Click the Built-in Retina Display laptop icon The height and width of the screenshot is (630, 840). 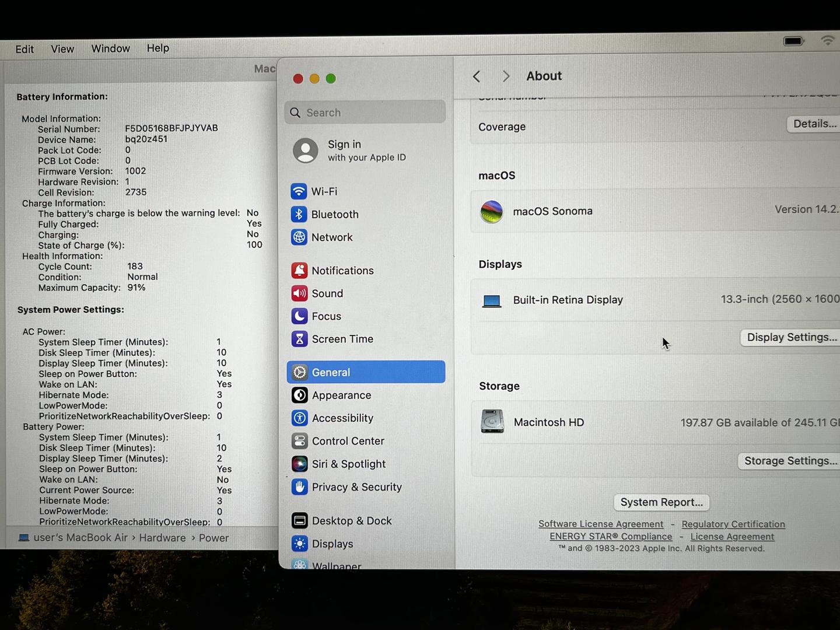(492, 301)
